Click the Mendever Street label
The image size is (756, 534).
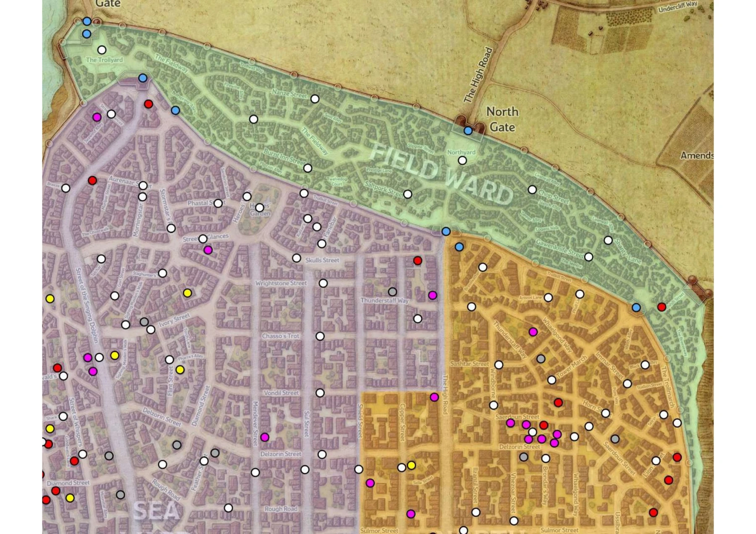(255, 423)
